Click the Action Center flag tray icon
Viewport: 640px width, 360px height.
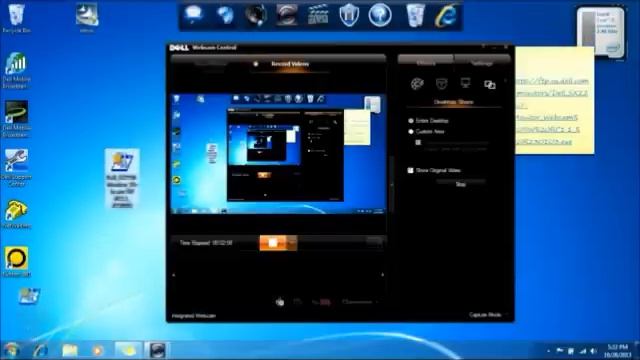coord(560,351)
